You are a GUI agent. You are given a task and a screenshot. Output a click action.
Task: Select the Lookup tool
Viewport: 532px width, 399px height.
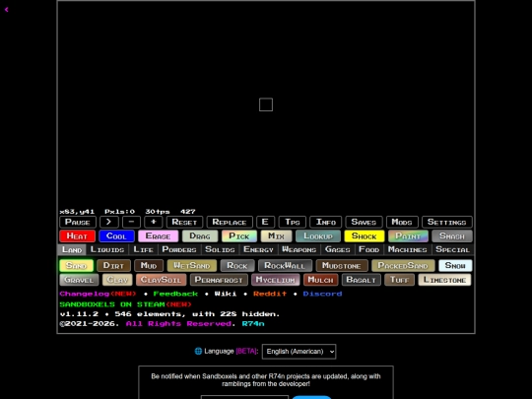[318, 235]
